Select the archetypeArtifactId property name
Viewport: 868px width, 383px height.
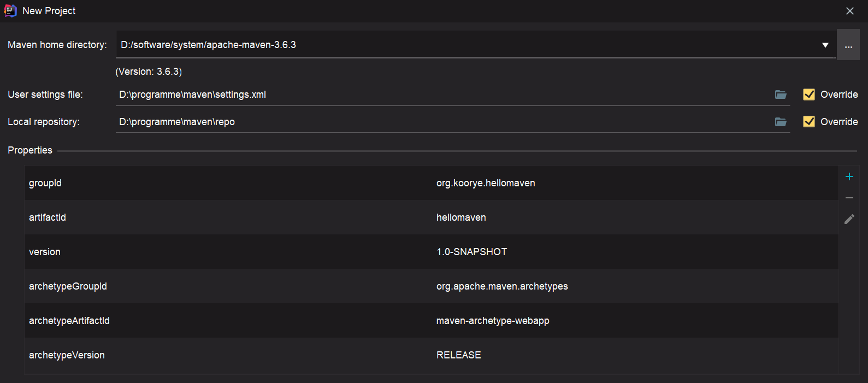(69, 321)
